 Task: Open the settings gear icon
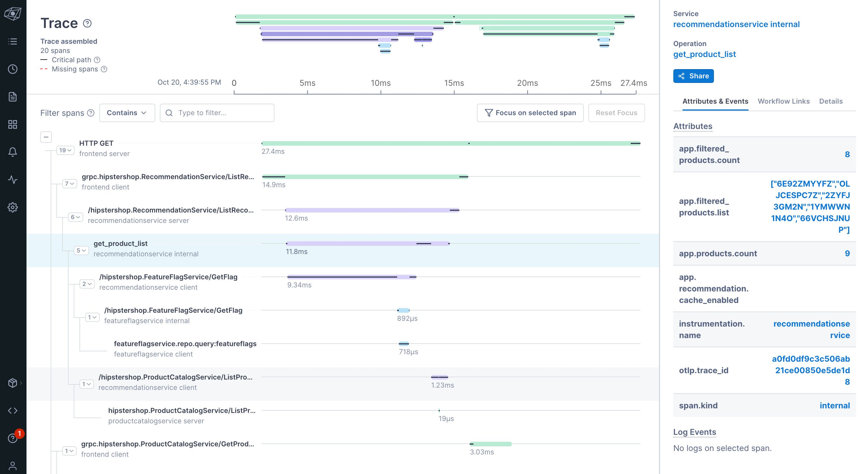tap(13, 207)
